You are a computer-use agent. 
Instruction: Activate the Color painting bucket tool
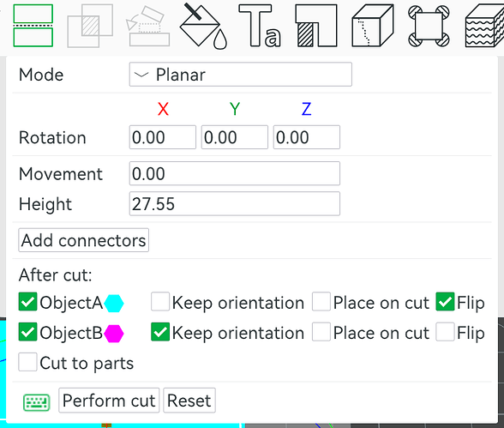203,27
